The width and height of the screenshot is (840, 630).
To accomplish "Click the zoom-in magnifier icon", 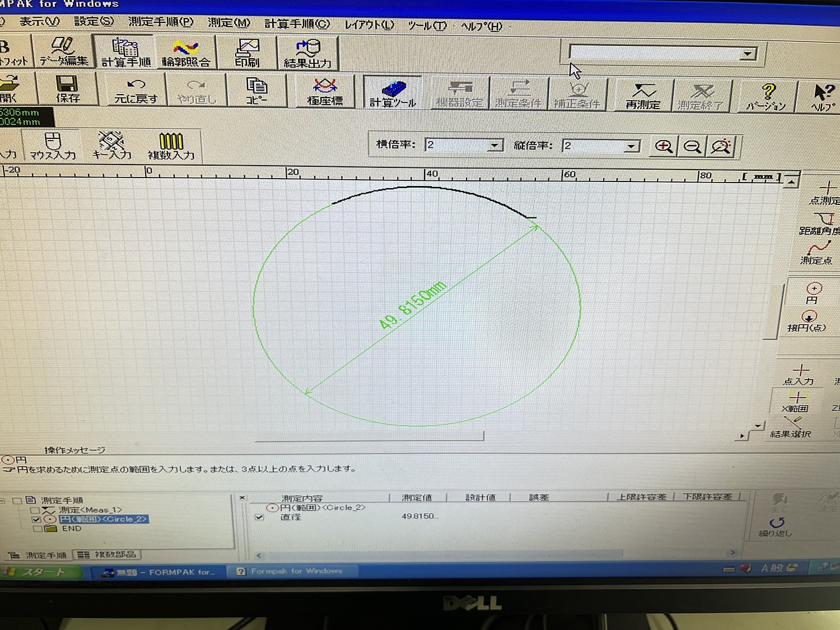I will 664,146.
